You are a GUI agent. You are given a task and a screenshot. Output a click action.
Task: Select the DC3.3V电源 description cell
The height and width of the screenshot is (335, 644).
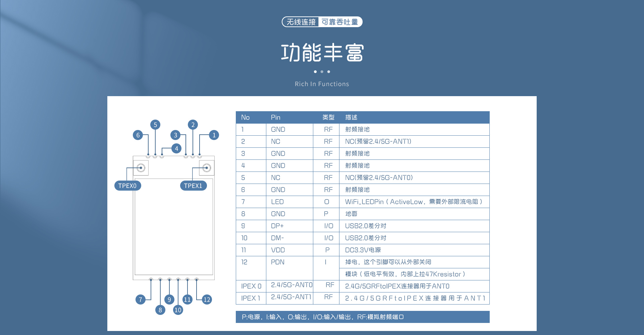coord(363,250)
